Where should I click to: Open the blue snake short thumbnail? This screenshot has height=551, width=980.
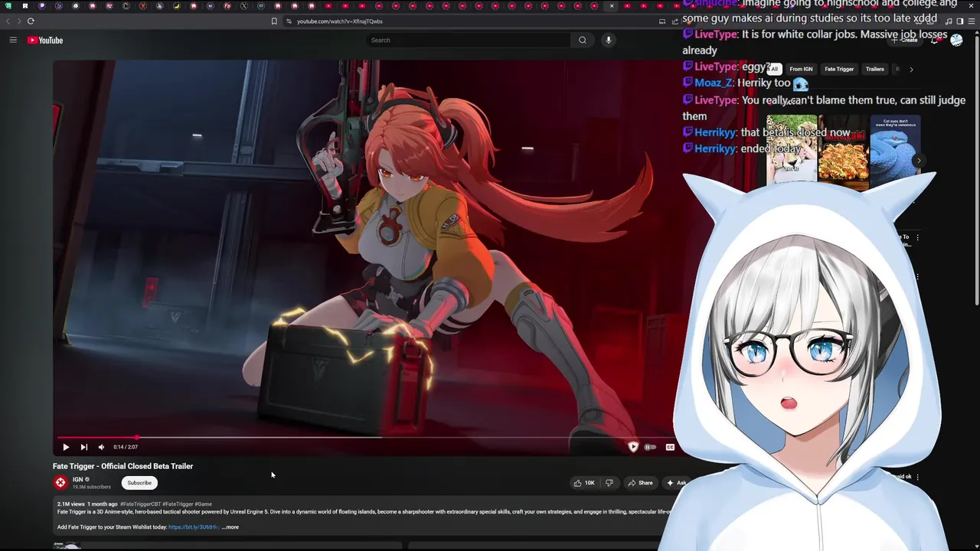click(895, 151)
